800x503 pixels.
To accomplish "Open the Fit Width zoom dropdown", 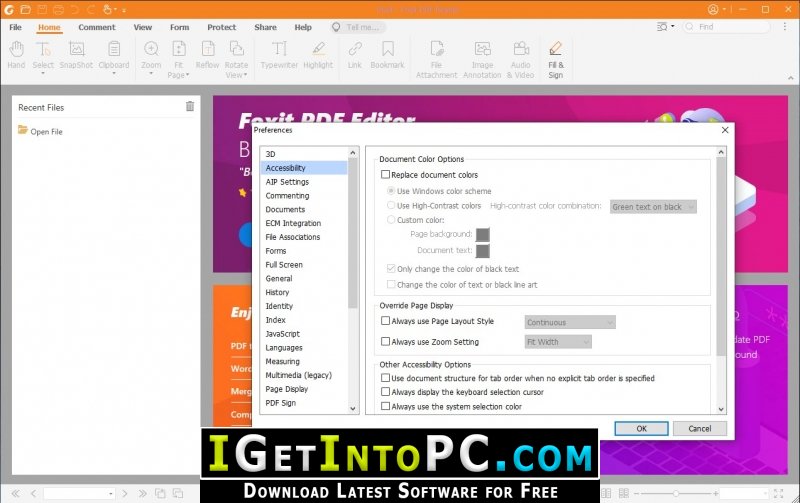I will coord(558,342).
